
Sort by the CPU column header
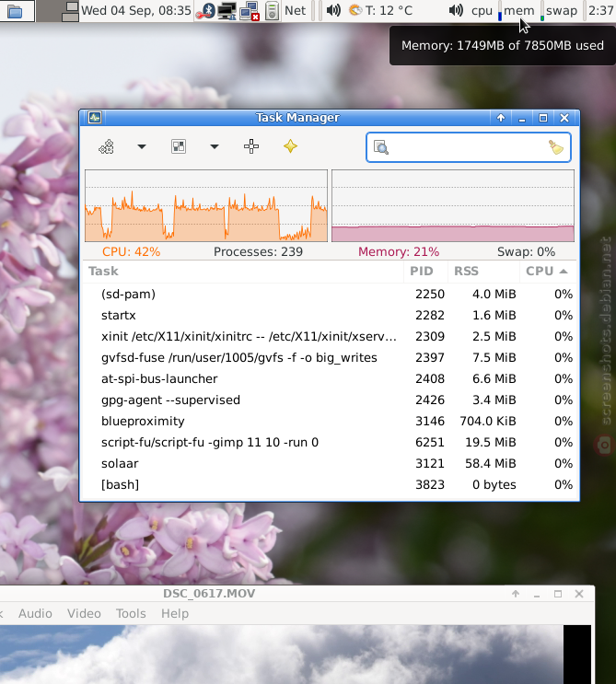pos(548,272)
